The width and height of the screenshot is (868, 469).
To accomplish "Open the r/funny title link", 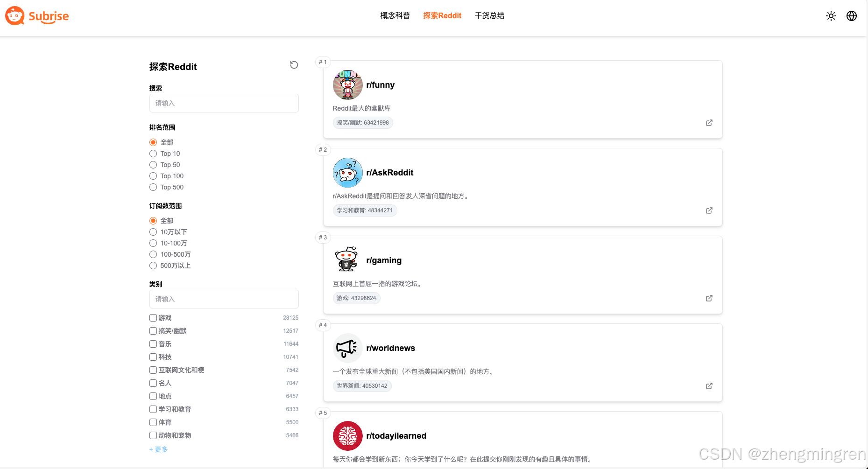I will (x=381, y=85).
